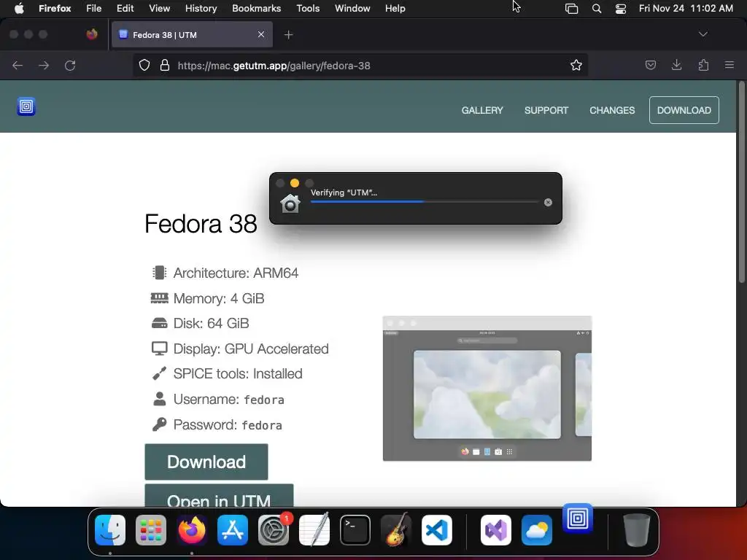Image resolution: width=747 pixels, height=560 pixels.
Task: Click the 'Architecture: ARM64' text
Action: pyautogui.click(x=236, y=273)
